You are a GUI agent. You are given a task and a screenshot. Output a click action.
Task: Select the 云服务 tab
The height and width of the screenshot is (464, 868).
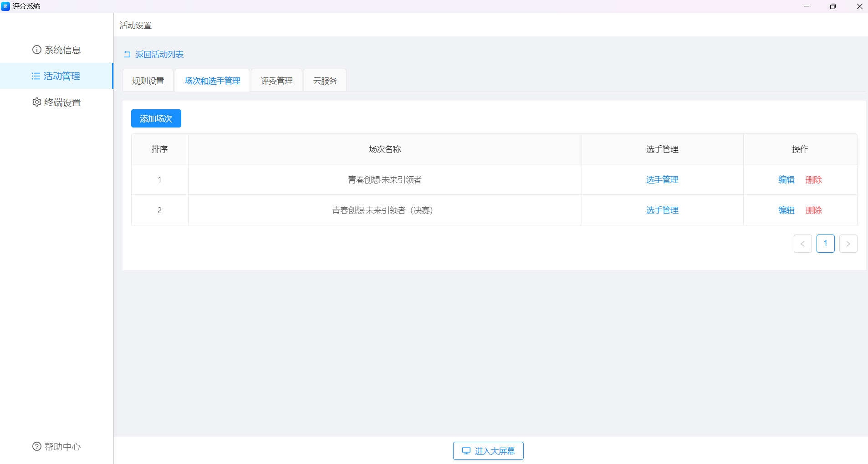325,81
